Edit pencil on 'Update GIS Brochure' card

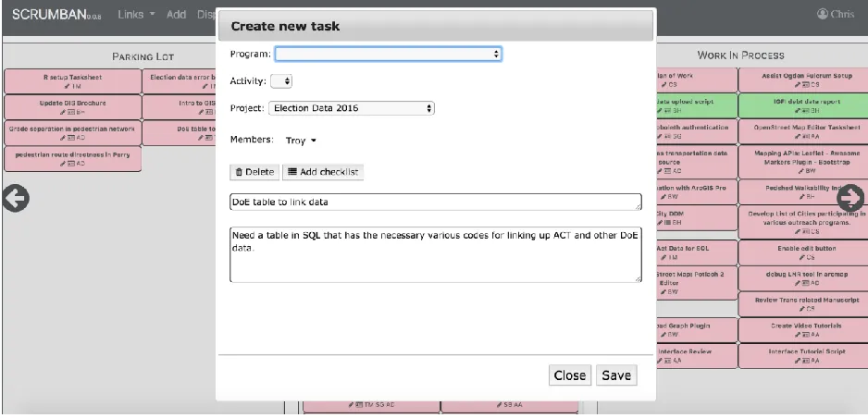[63, 112]
